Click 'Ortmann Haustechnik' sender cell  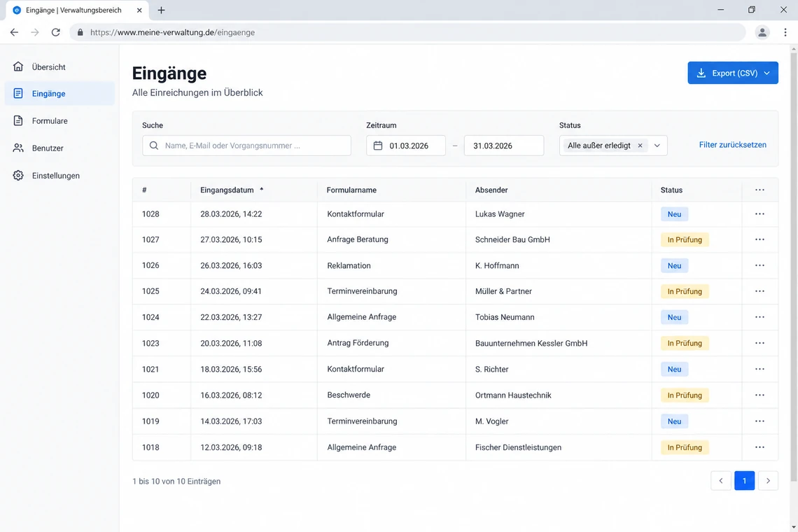(513, 395)
